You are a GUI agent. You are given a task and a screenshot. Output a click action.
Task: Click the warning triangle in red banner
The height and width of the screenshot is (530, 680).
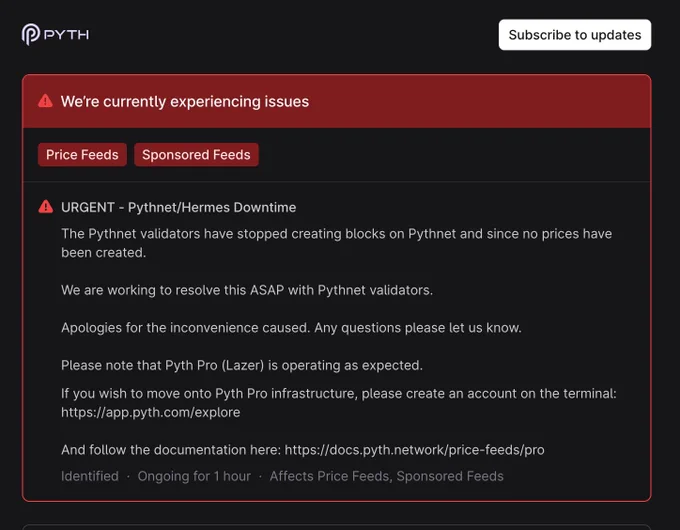pos(46,101)
